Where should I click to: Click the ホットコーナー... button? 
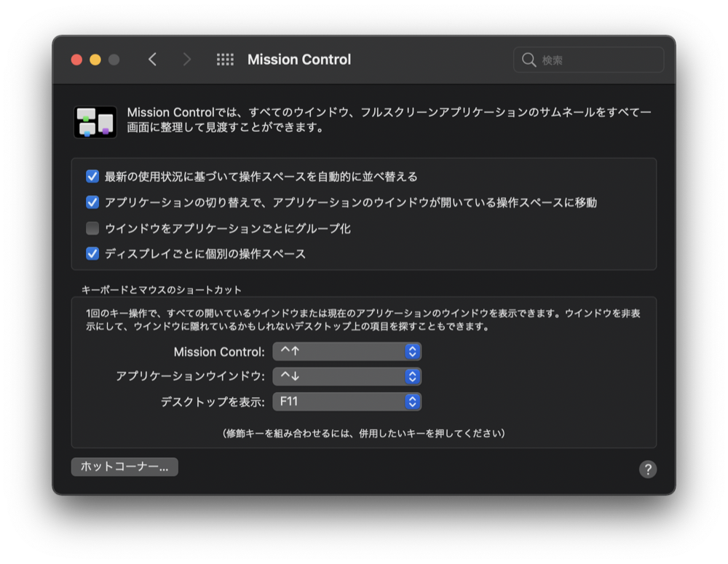pos(124,466)
